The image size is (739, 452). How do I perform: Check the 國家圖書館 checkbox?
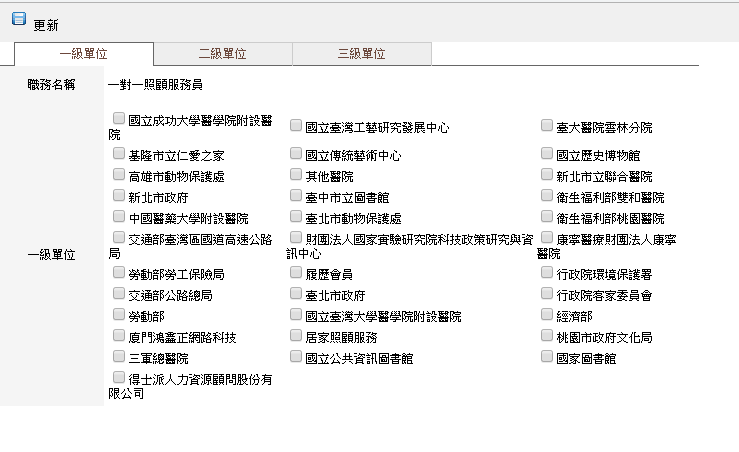pyautogui.click(x=547, y=357)
